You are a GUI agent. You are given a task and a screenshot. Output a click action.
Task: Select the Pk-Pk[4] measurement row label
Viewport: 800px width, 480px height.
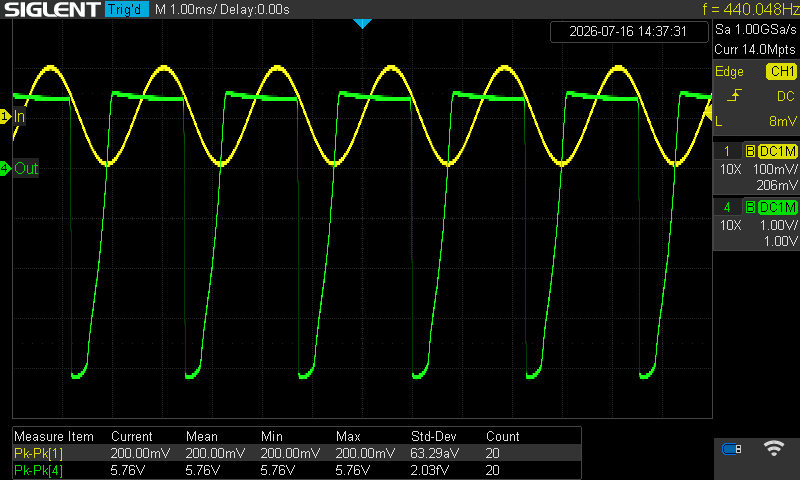pos(38,470)
